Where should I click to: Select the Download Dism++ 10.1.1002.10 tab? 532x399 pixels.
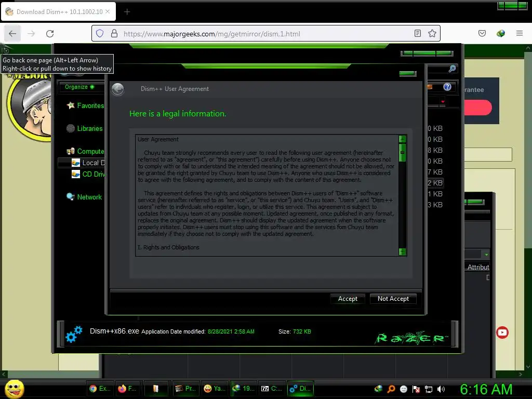tap(58, 11)
